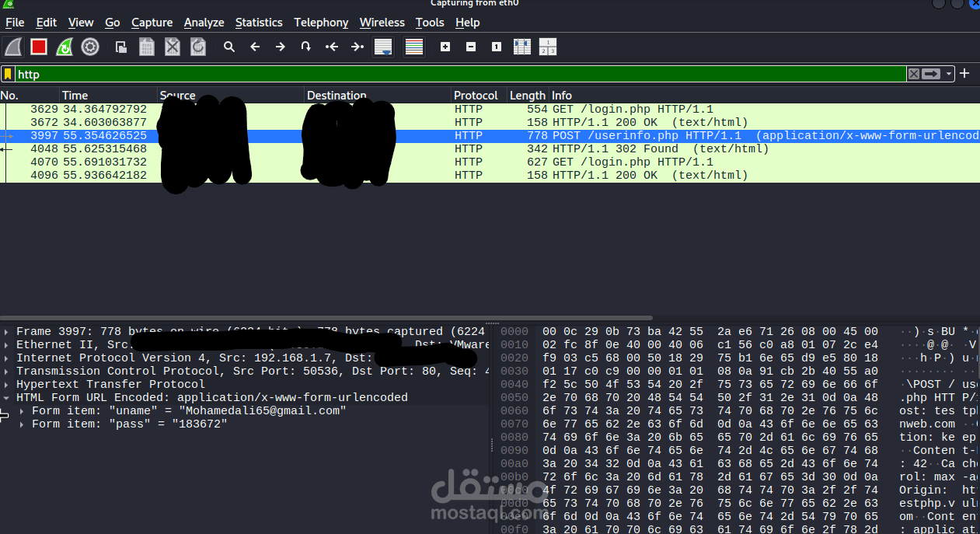Open the File menu
Viewport: 980px width, 534px height.
pos(15,23)
